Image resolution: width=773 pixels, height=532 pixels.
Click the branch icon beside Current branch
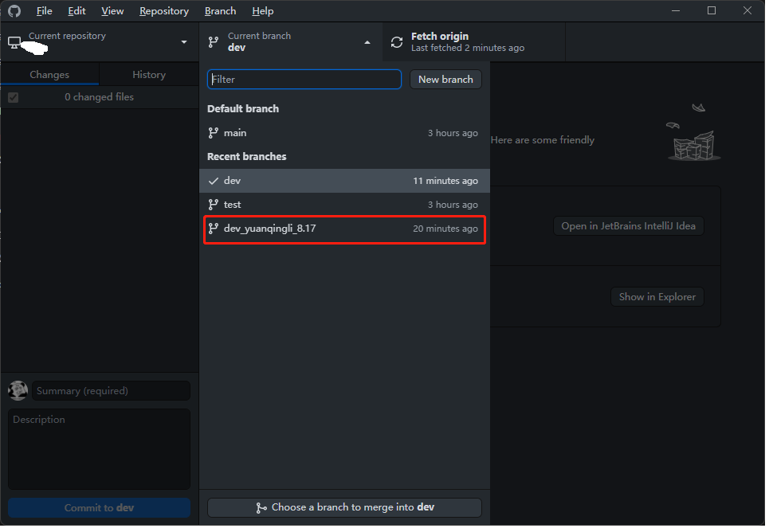point(215,42)
